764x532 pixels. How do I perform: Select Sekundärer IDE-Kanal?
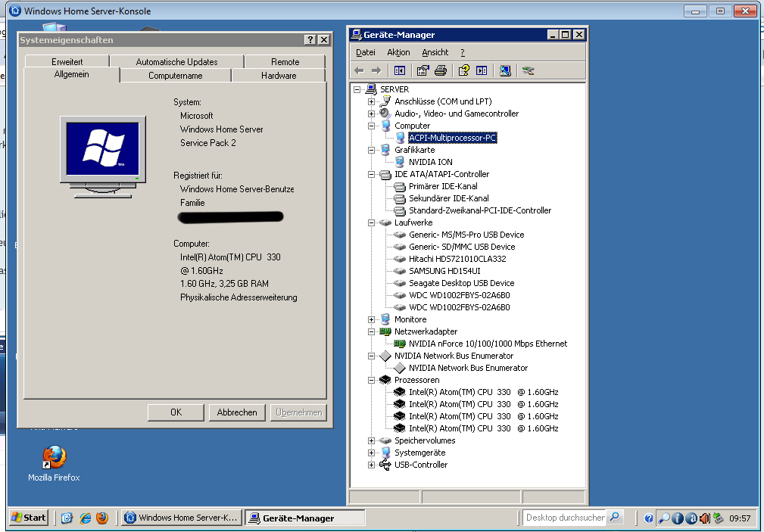(449, 198)
